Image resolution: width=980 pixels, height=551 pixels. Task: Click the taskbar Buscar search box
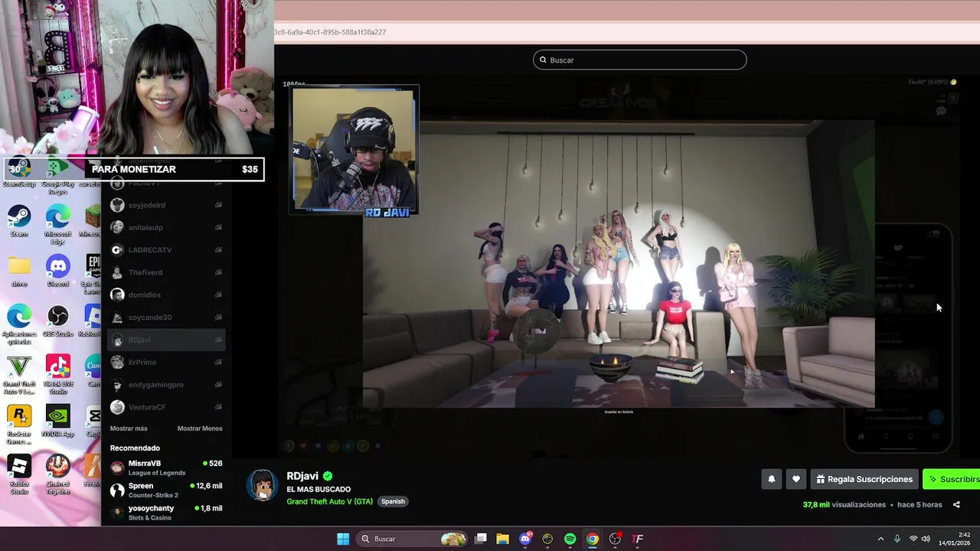413,539
